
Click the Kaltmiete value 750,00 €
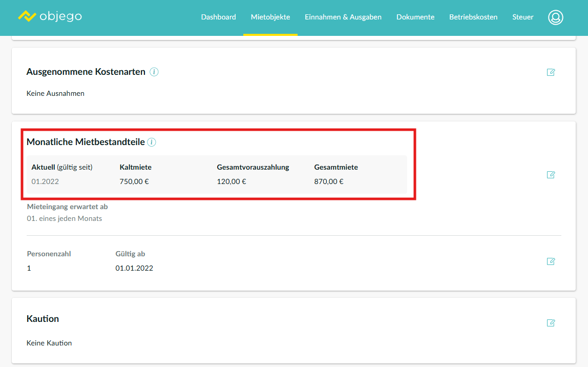click(x=134, y=181)
